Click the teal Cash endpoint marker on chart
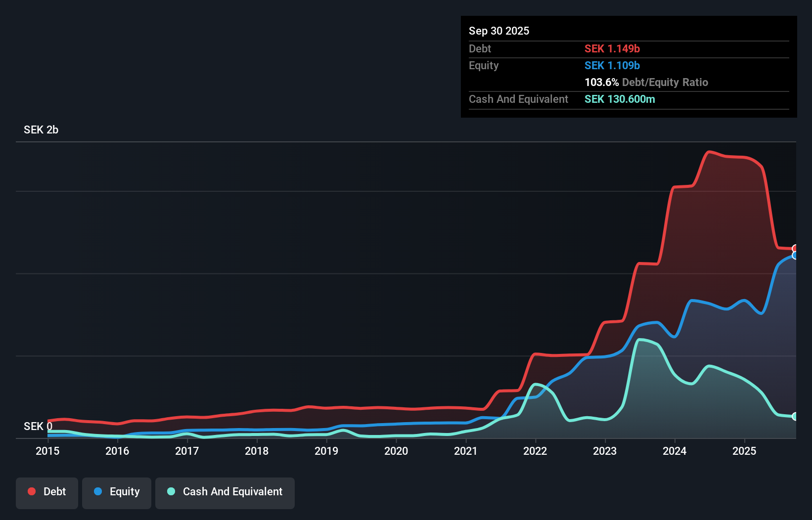Image resolution: width=812 pixels, height=520 pixels. click(795, 417)
